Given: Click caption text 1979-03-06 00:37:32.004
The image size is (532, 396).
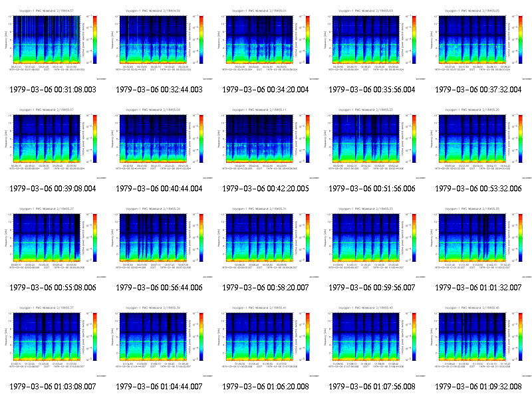Looking at the screenshot, I should pos(478,90).
